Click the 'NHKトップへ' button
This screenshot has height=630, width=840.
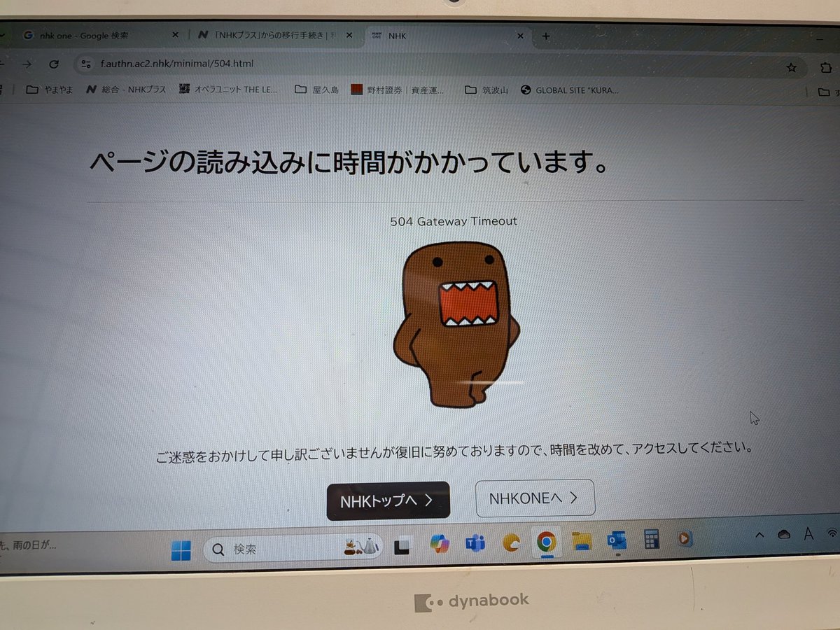388,501
